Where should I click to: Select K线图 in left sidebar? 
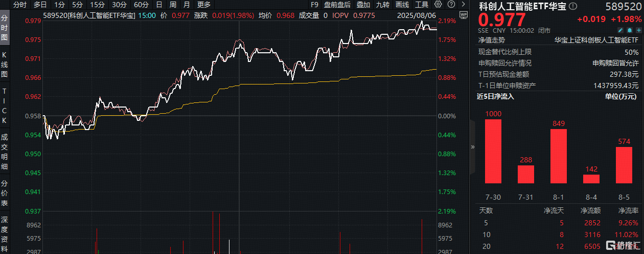pyautogui.click(x=5, y=66)
